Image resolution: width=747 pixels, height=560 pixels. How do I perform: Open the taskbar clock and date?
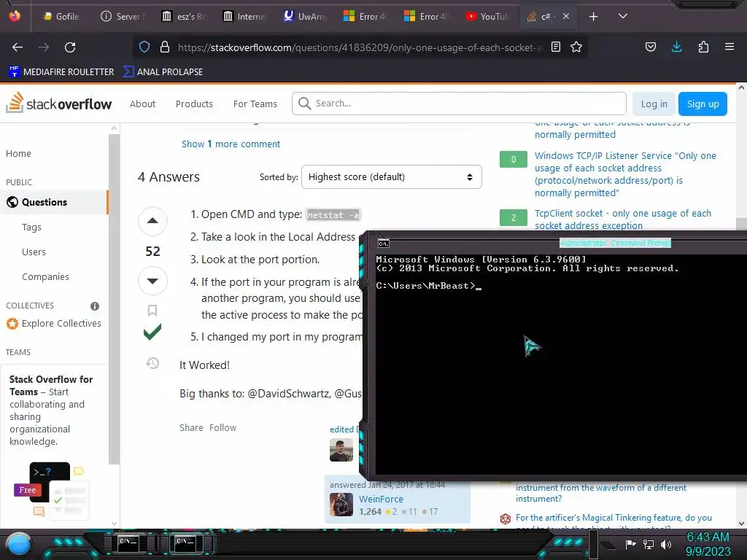708,544
